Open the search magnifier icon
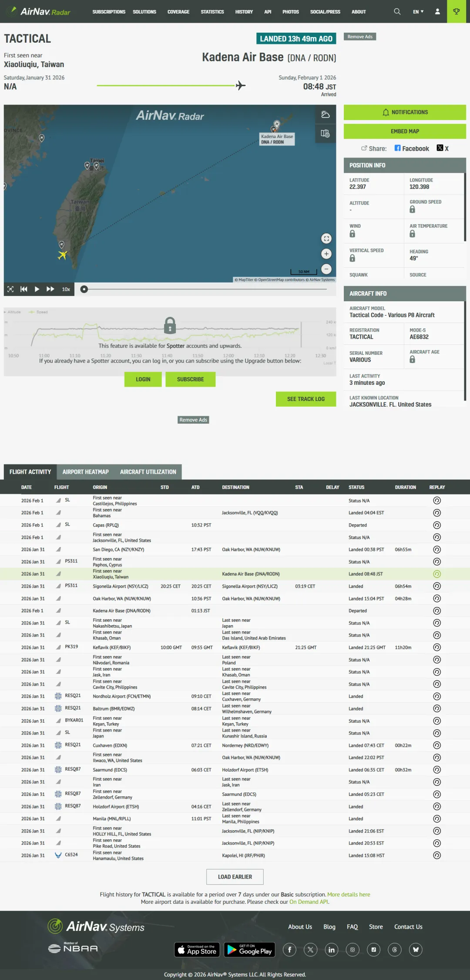The width and height of the screenshot is (470, 980). (x=397, y=11)
